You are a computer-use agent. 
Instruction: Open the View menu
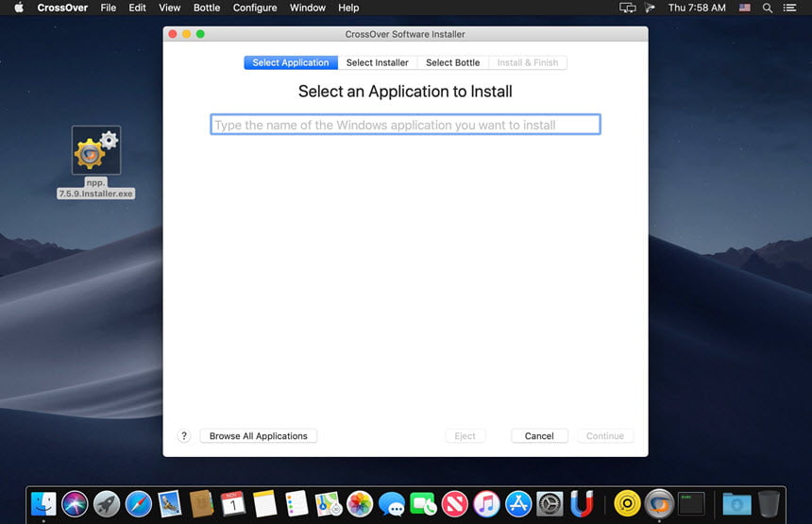(169, 8)
